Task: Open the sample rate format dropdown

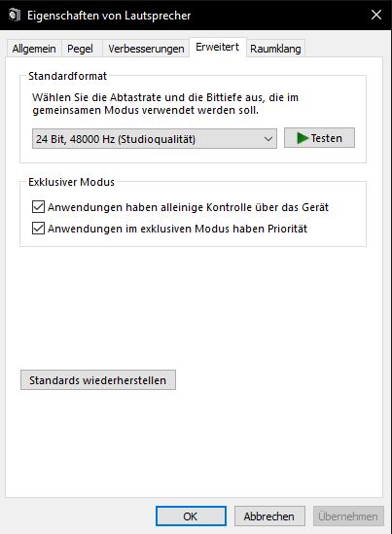Action: 155,139
